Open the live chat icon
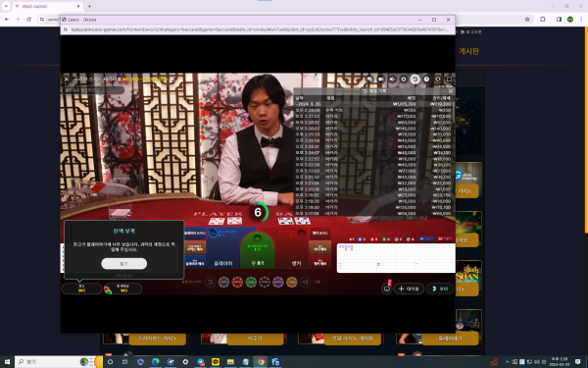Viewport: 588px width, 368px height. point(369,79)
